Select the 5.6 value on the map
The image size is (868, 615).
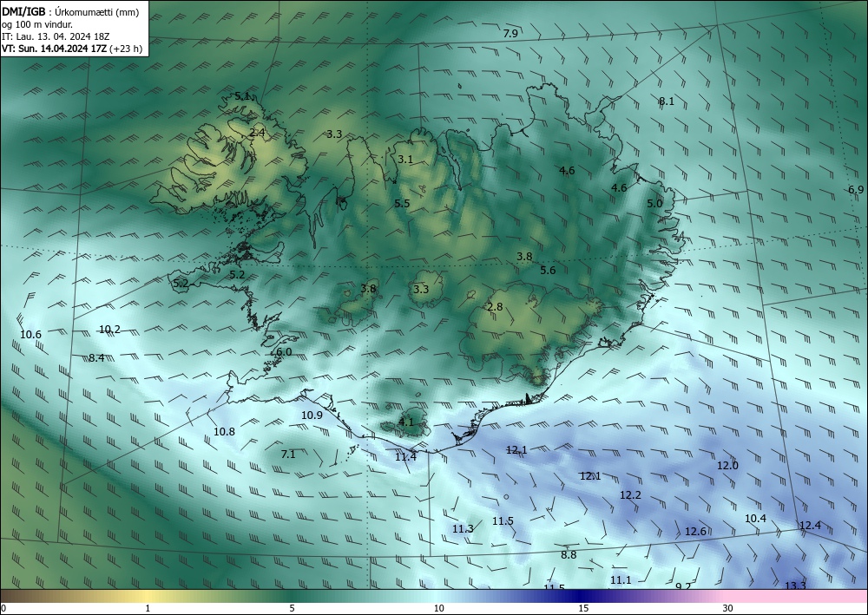[x=548, y=271]
